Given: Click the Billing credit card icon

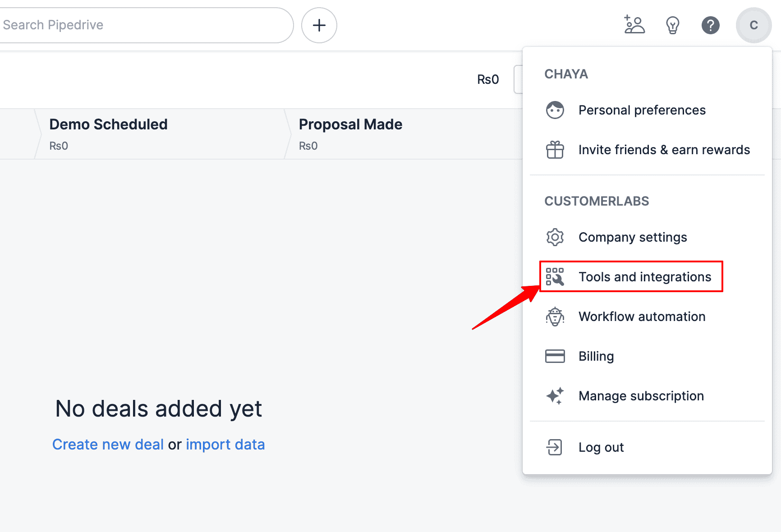Looking at the screenshot, I should (555, 356).
